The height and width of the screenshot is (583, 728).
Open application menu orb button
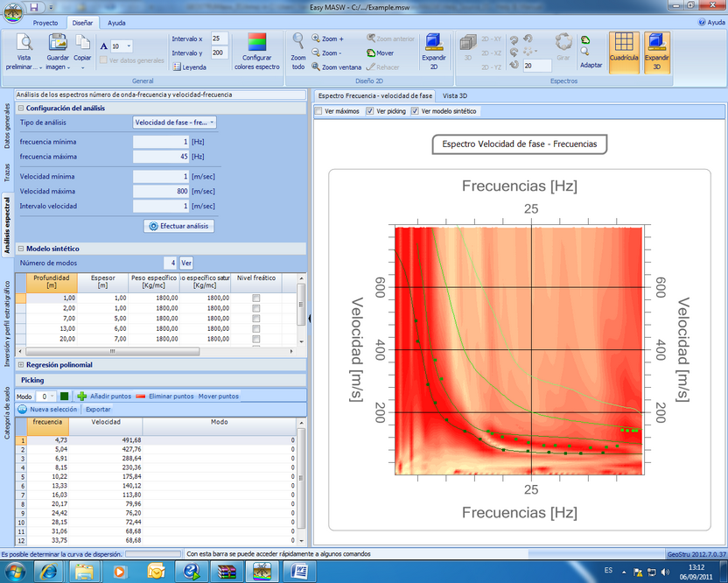(x=13, y=12)
